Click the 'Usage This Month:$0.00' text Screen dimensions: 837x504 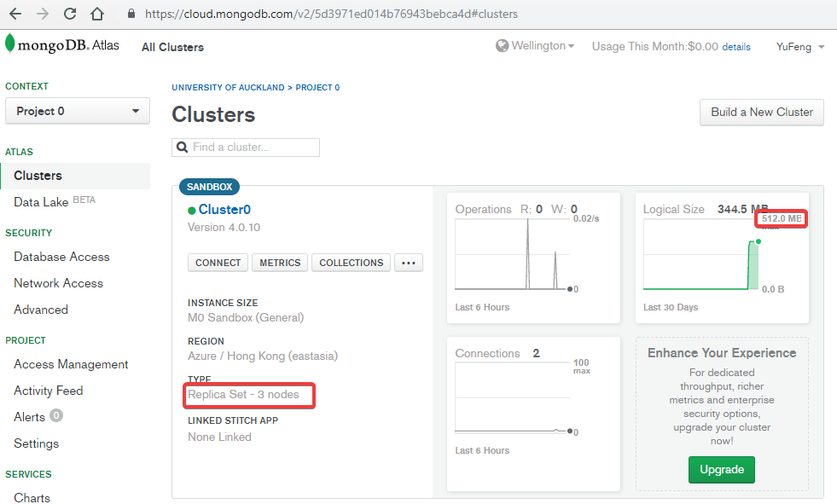(x=655, y=46)
